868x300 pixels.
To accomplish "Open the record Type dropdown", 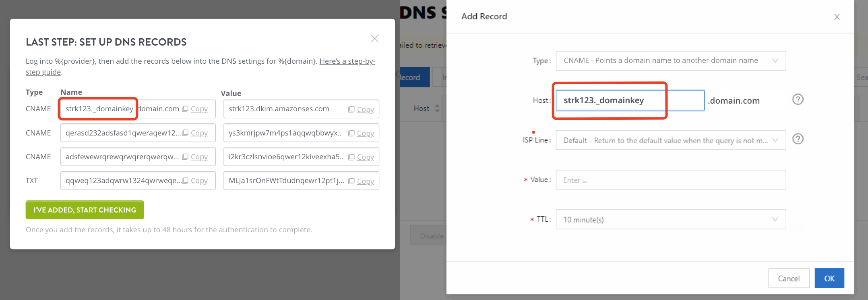I will 671,60.
